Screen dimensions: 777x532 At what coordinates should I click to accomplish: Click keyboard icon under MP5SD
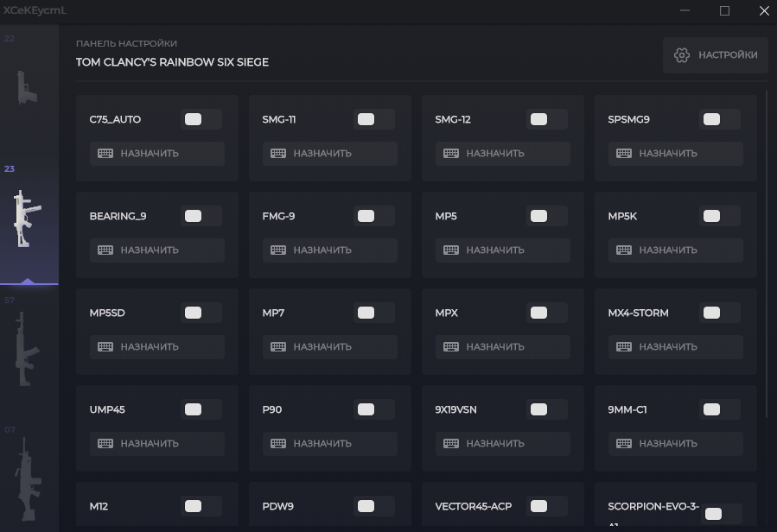[105, 346]
